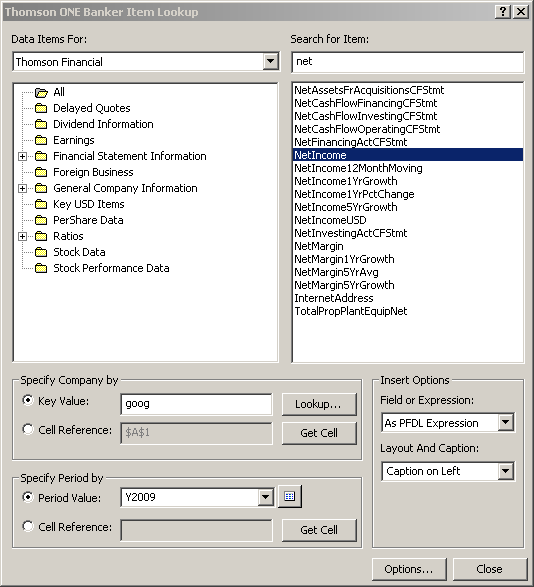Image resolution: width=534 pixels, height=587 pixels.
Task: Select the All tree item
Action: [x=59, y=92]
